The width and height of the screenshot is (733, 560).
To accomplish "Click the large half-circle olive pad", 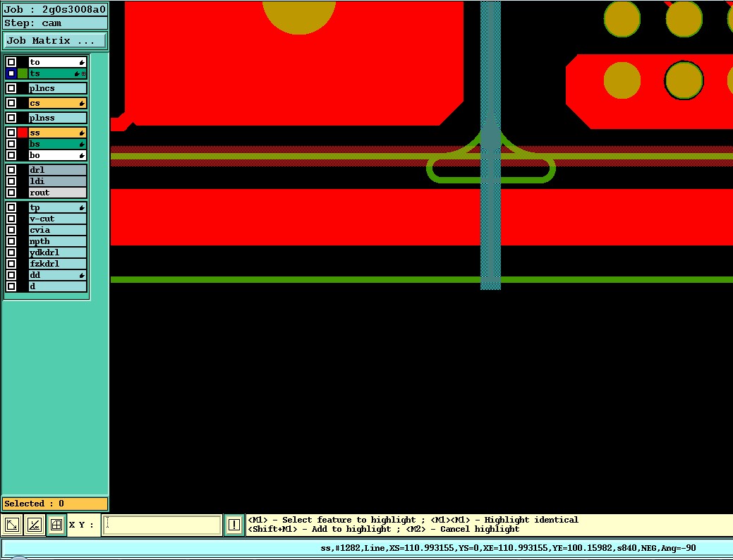I will pyautogui.click(x=298, y=16).
